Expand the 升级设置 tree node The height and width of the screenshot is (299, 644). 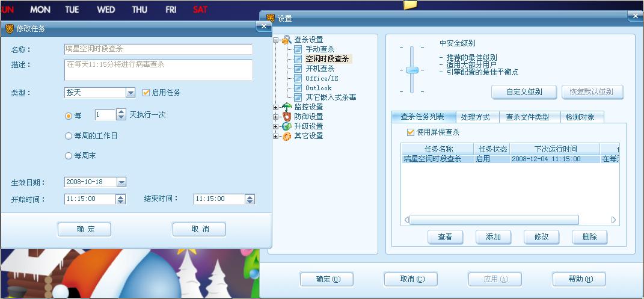click(275, 126)
